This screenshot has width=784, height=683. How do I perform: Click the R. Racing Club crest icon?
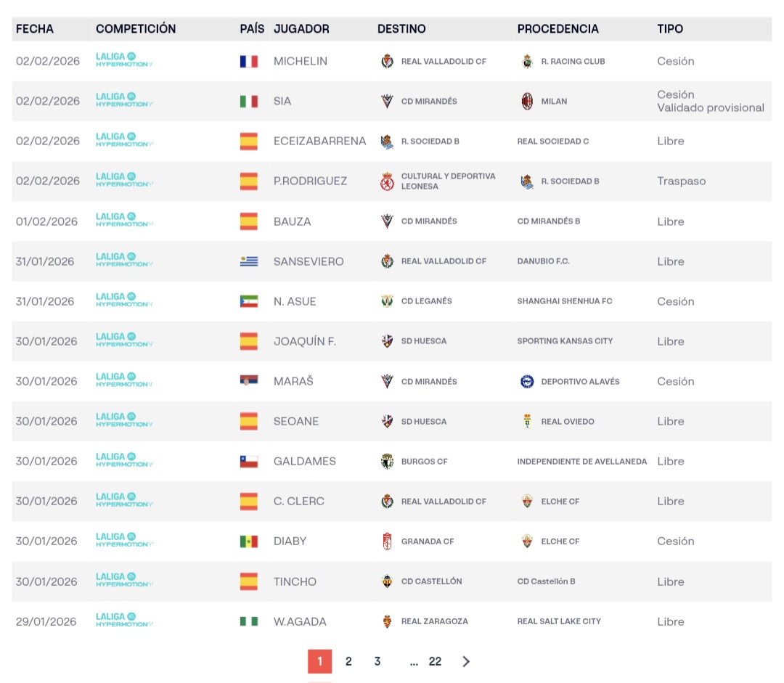(527, 62)
